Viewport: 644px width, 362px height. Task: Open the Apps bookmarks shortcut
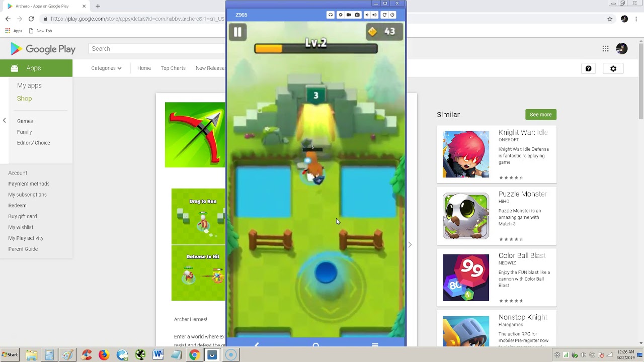[14, 31]
